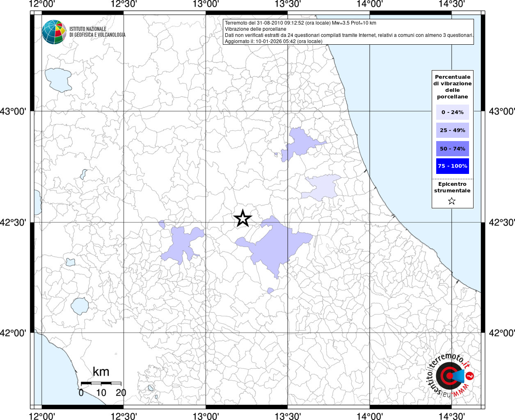Click the 'Aggiornato il: 10-01-2026' line

(273, 41)
